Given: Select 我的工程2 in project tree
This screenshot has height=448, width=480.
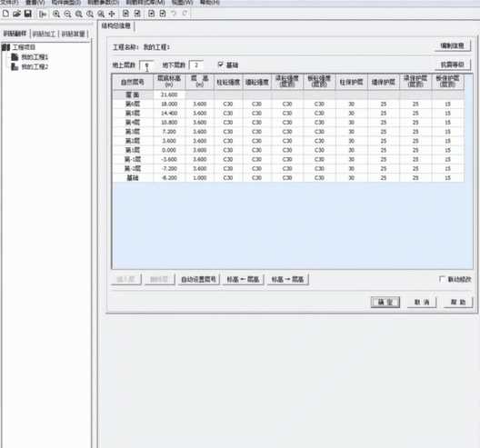Looking at the screenshot, I should click(x=35, y=66).
